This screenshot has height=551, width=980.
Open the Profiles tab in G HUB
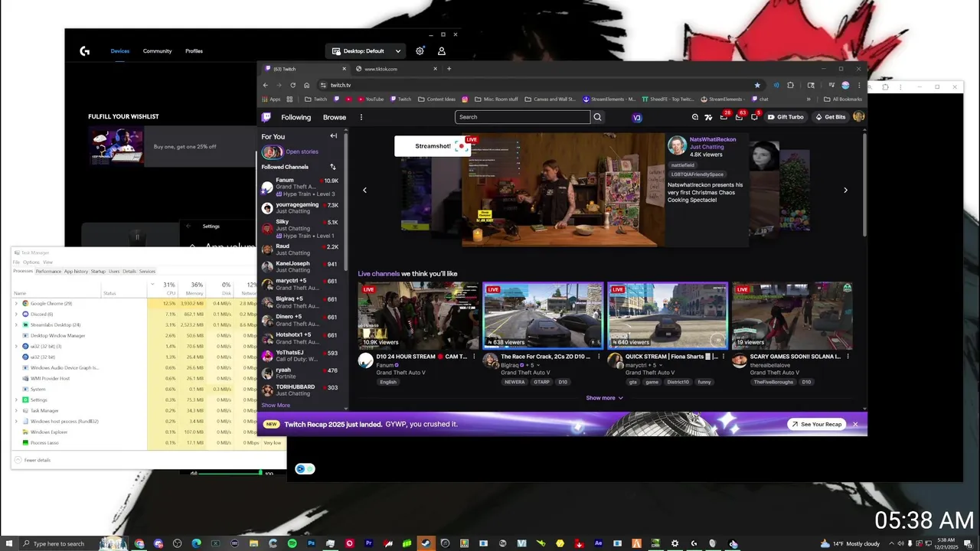click(x=194, y=51)
